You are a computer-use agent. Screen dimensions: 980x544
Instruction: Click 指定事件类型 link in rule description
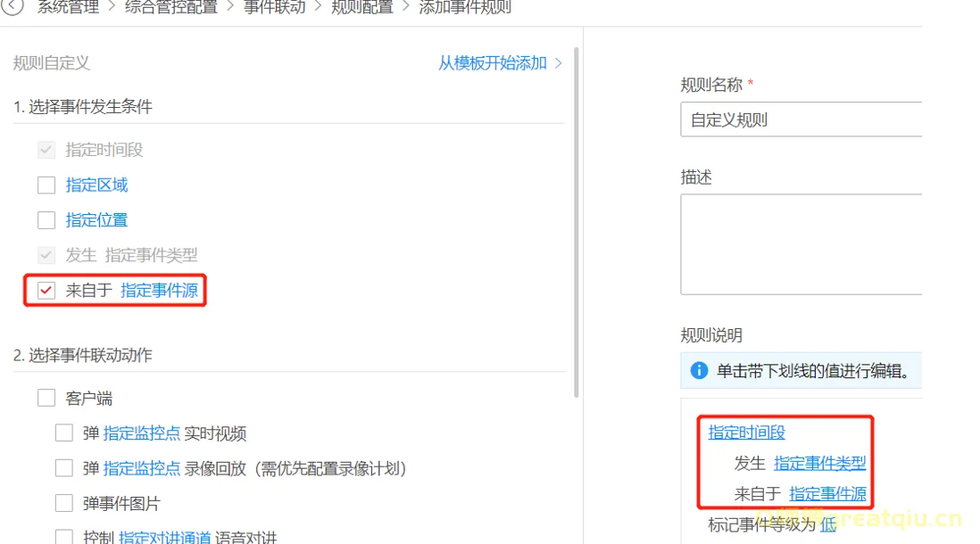tap(819, 464)
